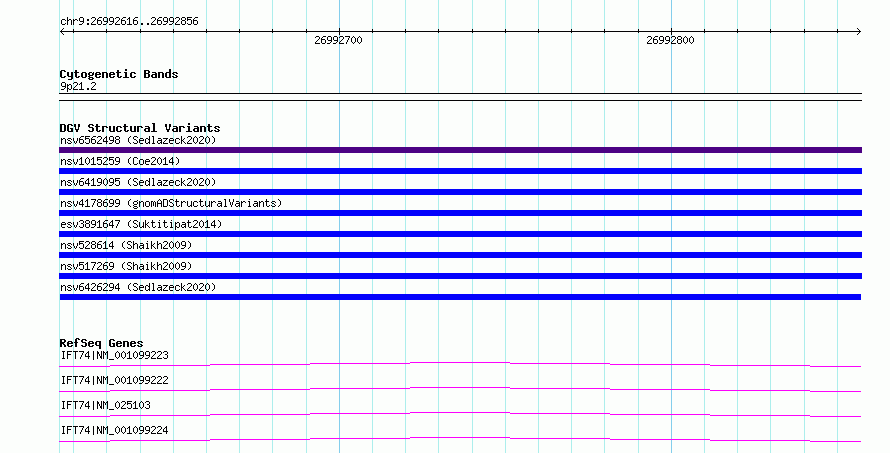The height and width of the screenshot is (453, 890).
Task: Open variant nsv6426294 (Sedlazeck2020) label
Action: click(x=138, y=287)
